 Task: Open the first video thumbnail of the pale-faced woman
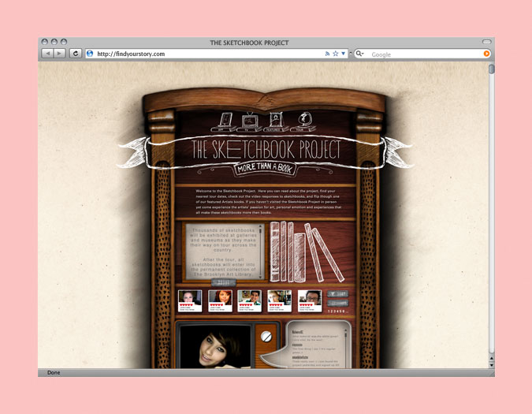pyautogui.click(x=190, y=300)
